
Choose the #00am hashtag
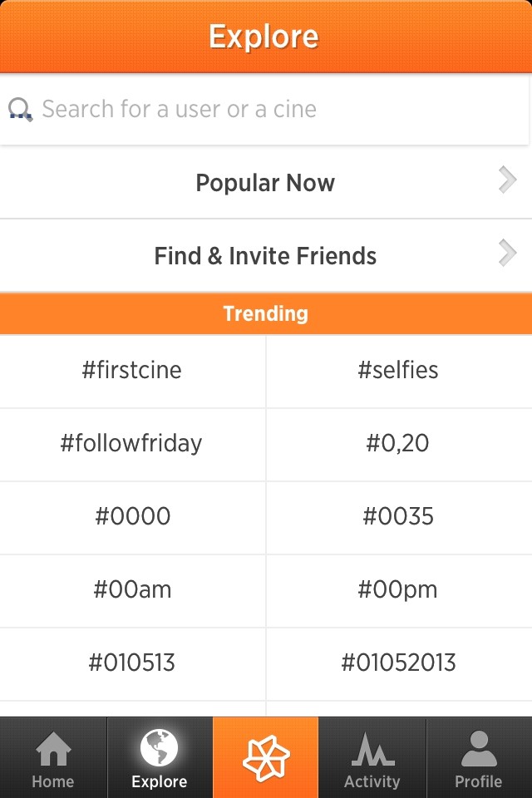pyautogui.click(x=132, y=590)
